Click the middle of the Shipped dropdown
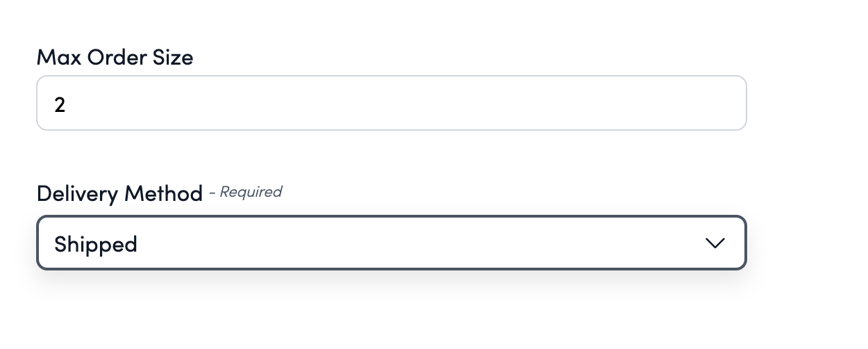Image resolution: width=868 pixels, height=349 pixels. coord(391,243)
